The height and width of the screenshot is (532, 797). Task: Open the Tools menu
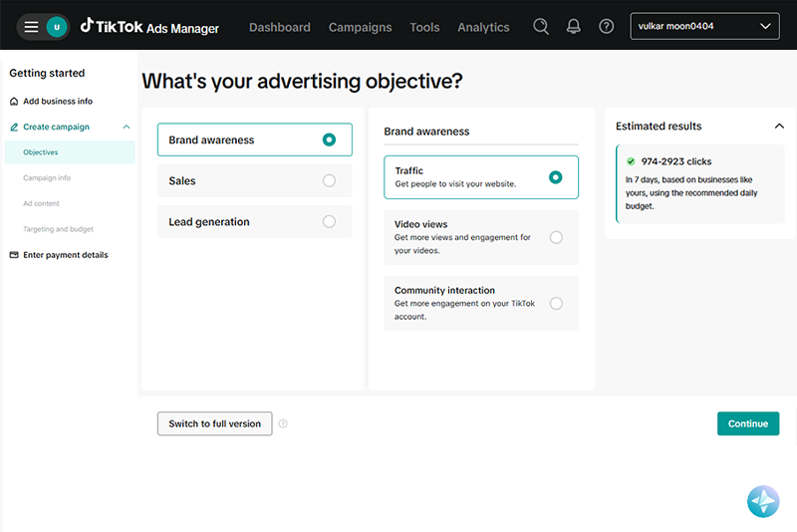[424, 27]
